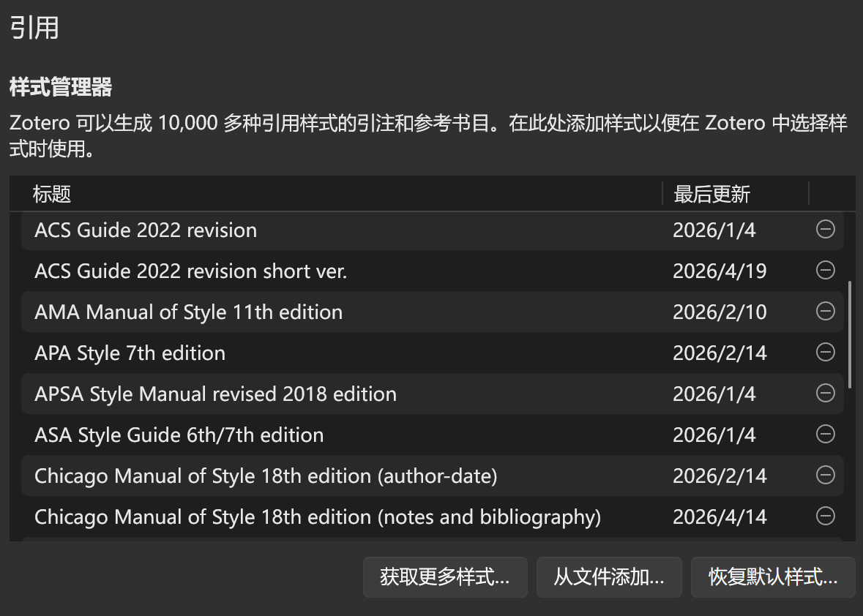Click the 2026/4/19 update date cell
Screen dimensions: 863x616
720,271
